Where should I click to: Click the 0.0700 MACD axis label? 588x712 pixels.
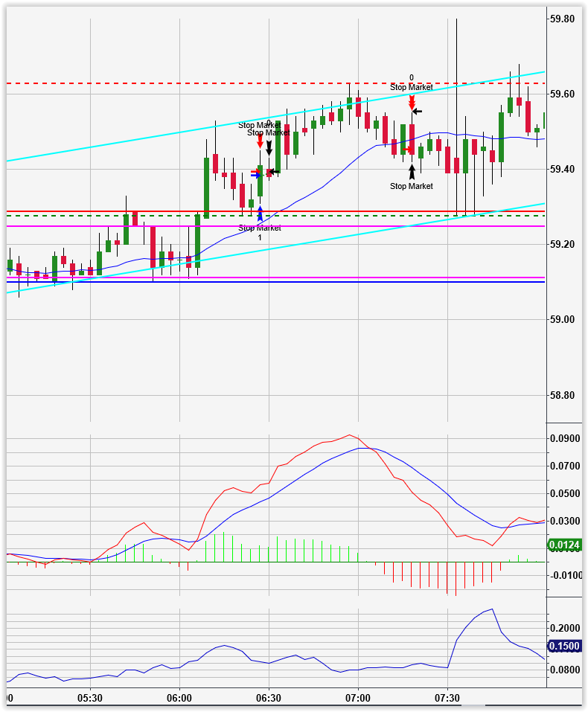[565, 466]
